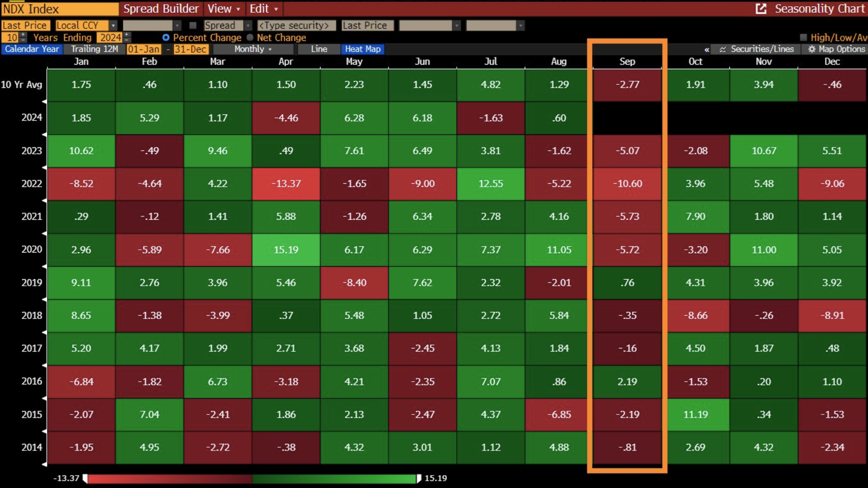
Task: Click the minimum slider handle at -13.37
Action: pyautogui.click(x=85, y=478)
